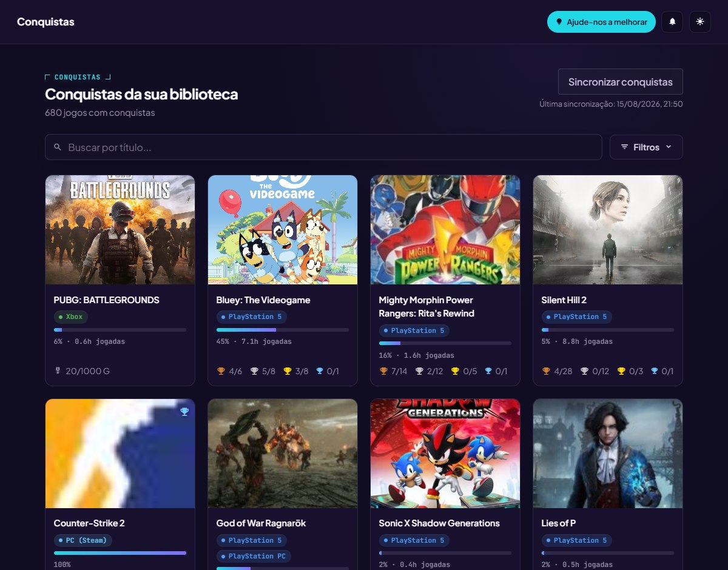Viewport: 728px width, 570px height.
Task: Click the 'Última sincronização' timestamp
Action: [x=611, y=104]
